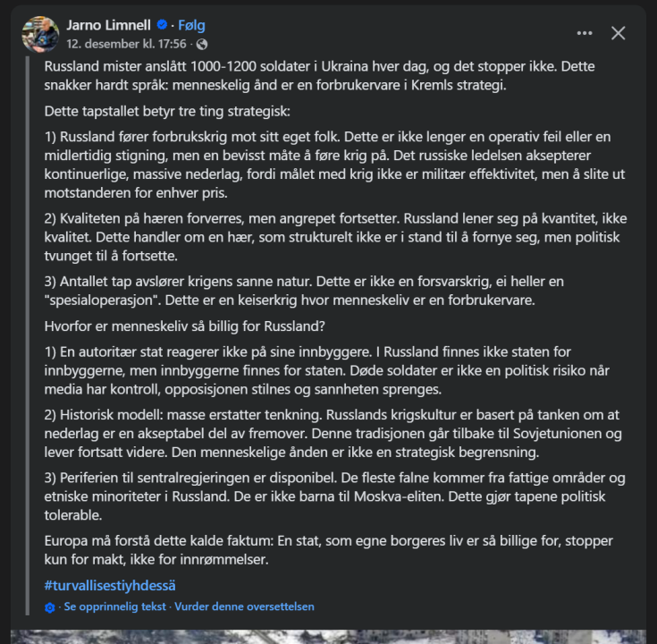Click the public audience globe icon

coord(202,44)
